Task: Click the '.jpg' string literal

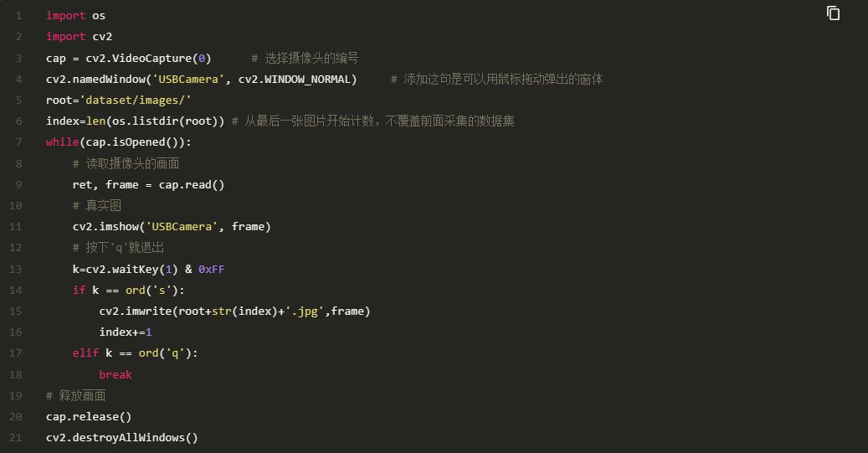Action: pos(305,311)
